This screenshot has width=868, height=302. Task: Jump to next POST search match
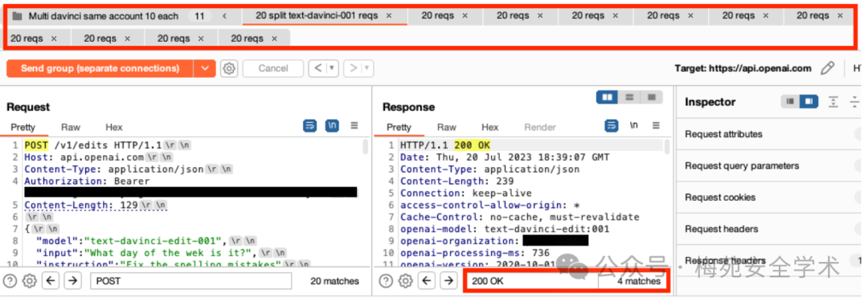point(72,281)
